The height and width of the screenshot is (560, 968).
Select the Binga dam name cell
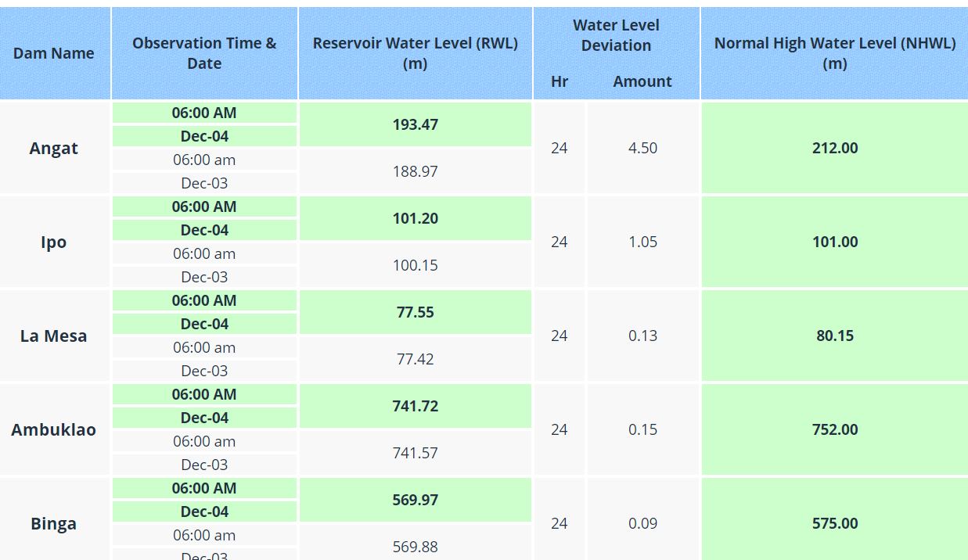tap(53, 523)
